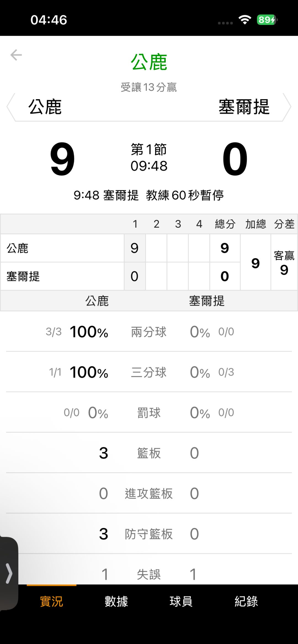The height and width of the screenshot is (644, 298).
Task: Tap the Wi-Fi status icon
Action: 245,20
